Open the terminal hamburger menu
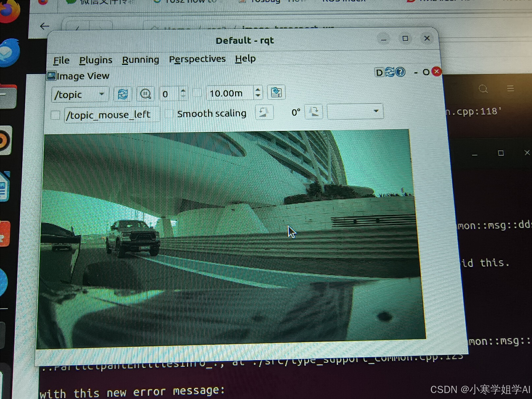The image size is (532, 399). (511, 88)
